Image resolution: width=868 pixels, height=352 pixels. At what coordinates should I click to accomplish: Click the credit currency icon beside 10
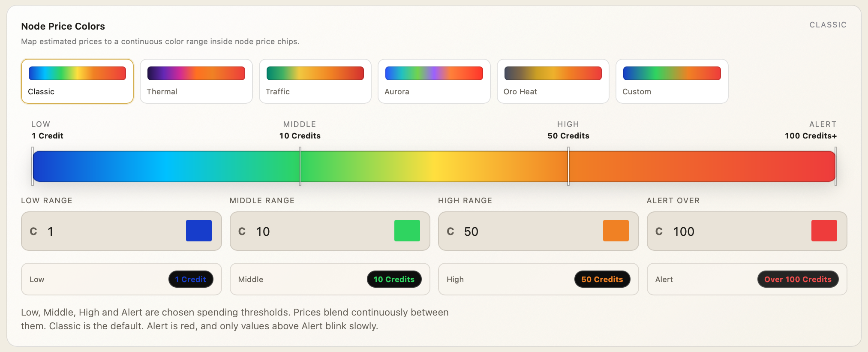click(x=242, y=232)
